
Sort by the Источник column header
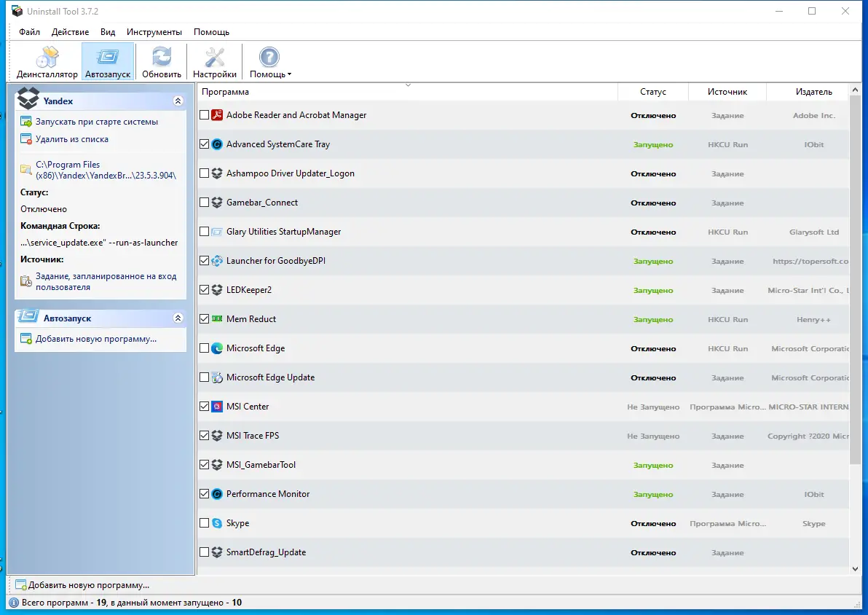tap(727, 92)
